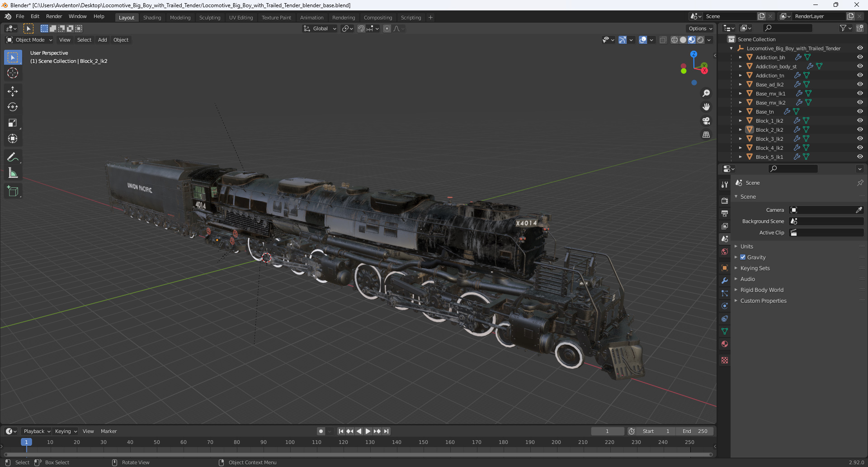The image size is (868, 467).
Task: Expand the Rigid Body World panel
Action: [762, 290]
